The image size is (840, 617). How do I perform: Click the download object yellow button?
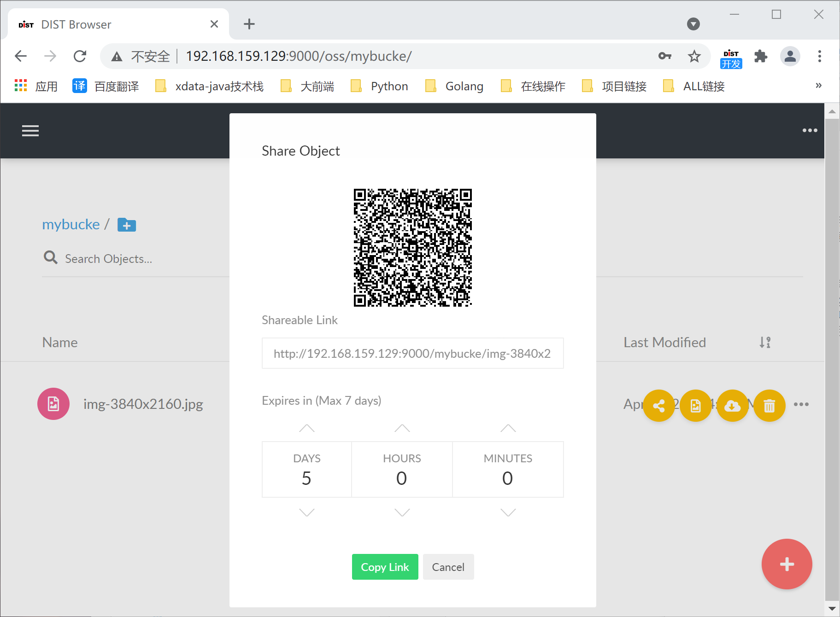(733, 406)
